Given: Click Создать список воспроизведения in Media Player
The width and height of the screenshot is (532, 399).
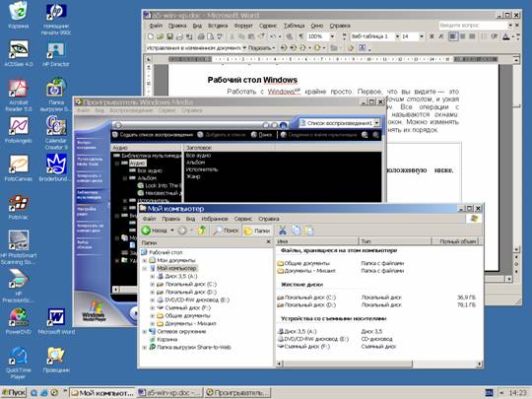Looking at the screenshot, I should [153, 135].
